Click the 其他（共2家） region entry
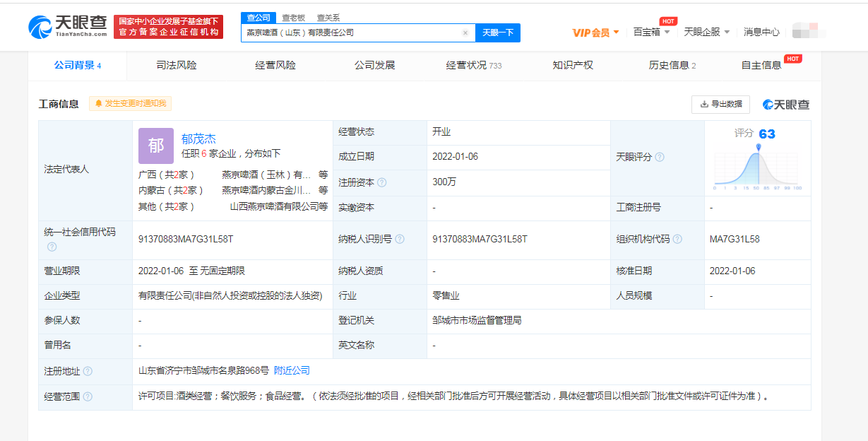Viewport: 868px width, 441px height. click(x=167, y=206)
